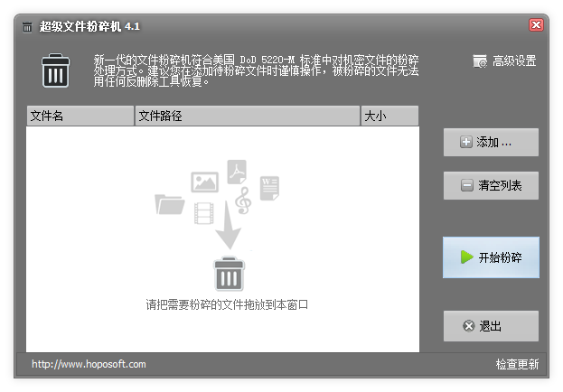
Task: Click the 大小 size column header
Action: click(389, 116)
